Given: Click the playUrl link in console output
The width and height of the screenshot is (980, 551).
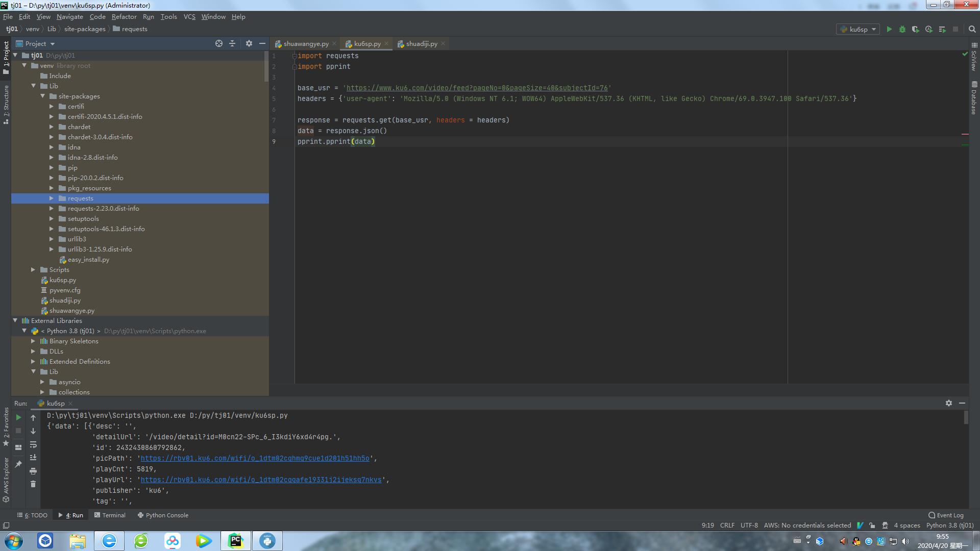Looking at the screenshot, I should (x=261, y=480).
